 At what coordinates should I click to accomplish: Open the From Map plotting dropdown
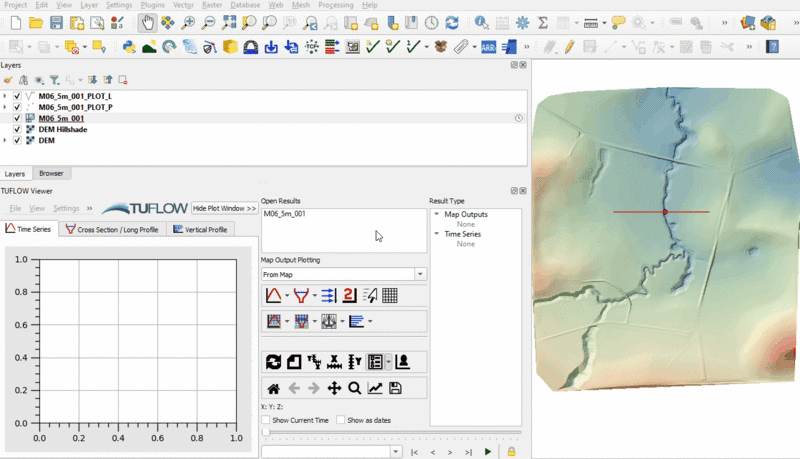[x=420, y=274]
